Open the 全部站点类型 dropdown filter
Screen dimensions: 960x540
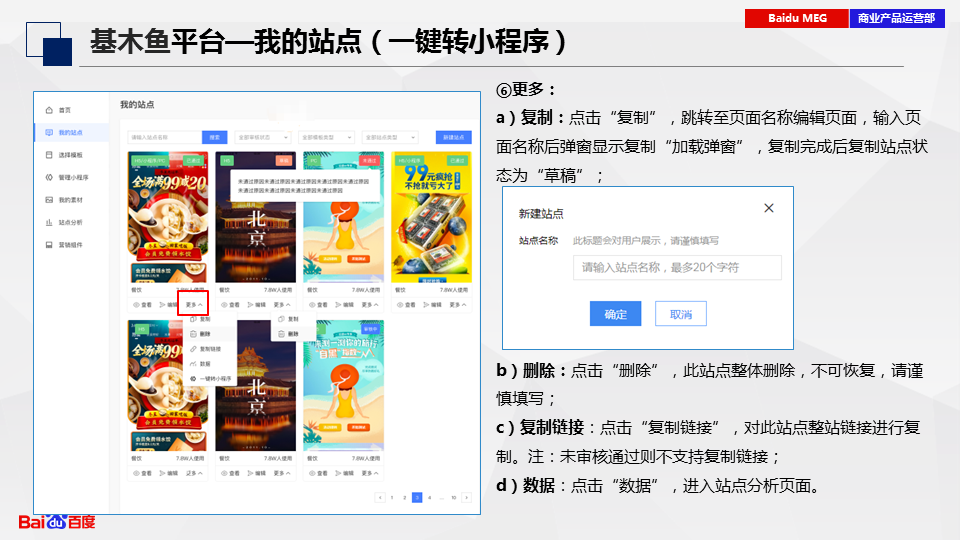(x=388, y=137)
